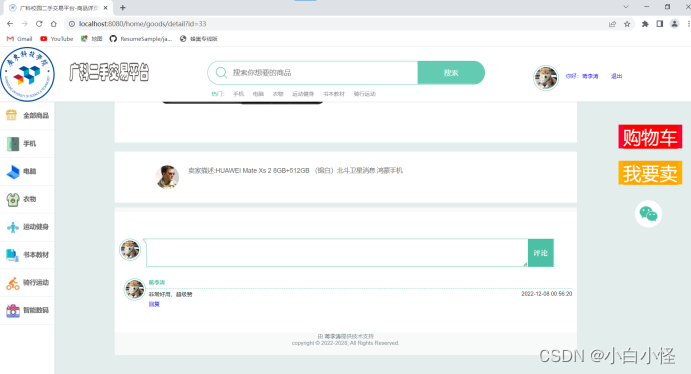The width and height of the screenshot is (691, 374).
Task: Go forward with browser forward arrow
Action: 25,24
